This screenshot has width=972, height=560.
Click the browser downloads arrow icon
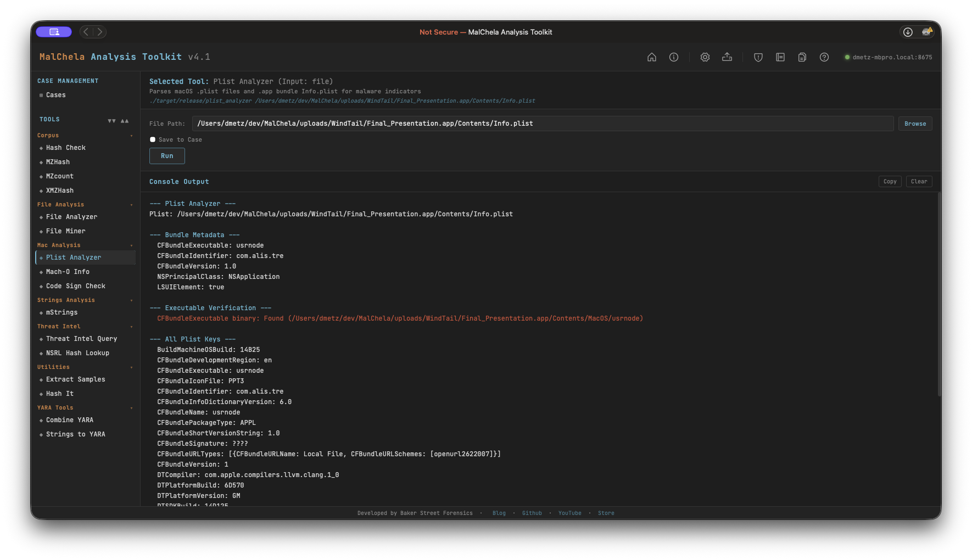click(908, 32)
